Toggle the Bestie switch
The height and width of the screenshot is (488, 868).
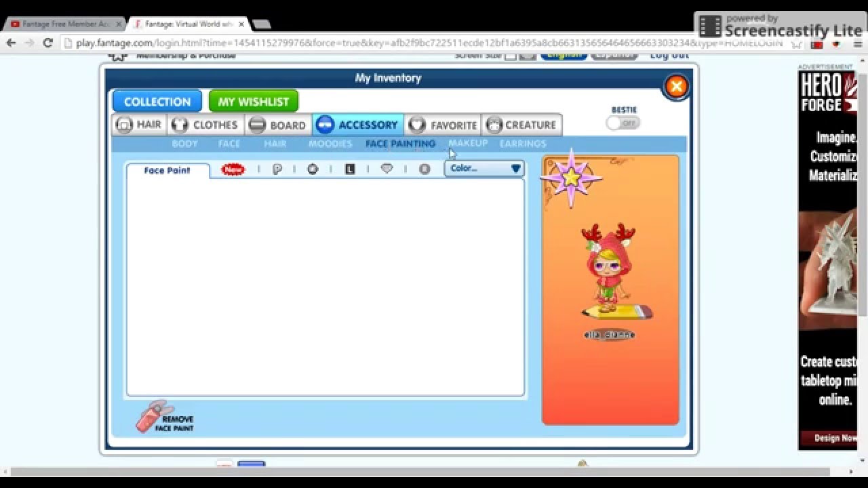point(623,123)
